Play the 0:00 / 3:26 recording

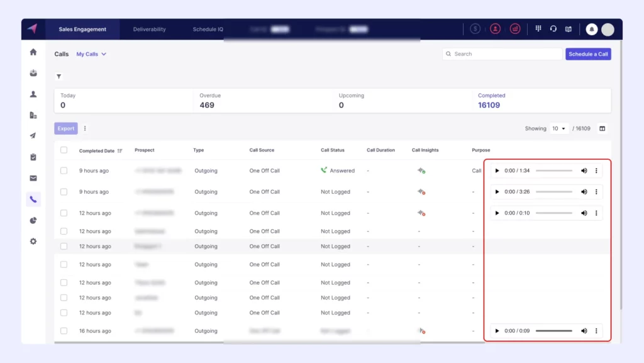pyautogui.click(x=497, y=192)
